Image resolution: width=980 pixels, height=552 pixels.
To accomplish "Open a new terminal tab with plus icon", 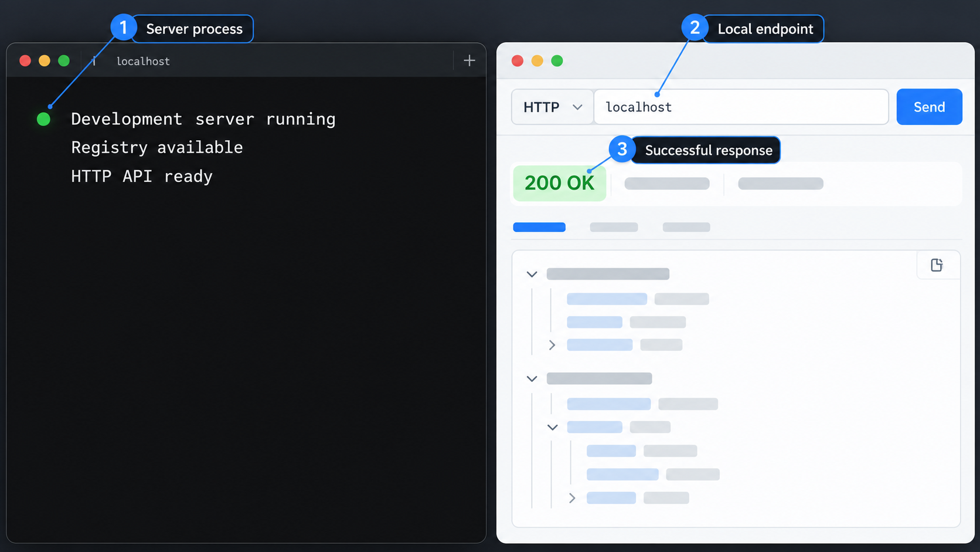I will pyautogui.click(x=469, y=60).
